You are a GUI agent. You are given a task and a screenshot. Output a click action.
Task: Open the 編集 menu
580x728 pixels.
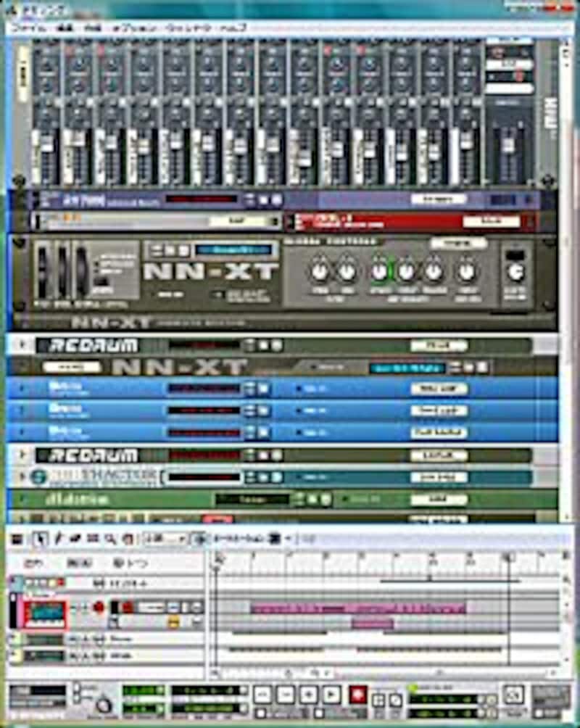pos(63,28)
